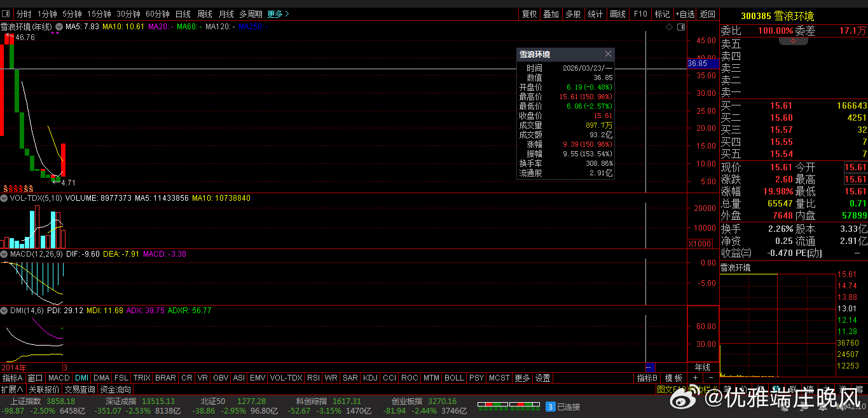Select the 1分钟 period

point(47,13)
